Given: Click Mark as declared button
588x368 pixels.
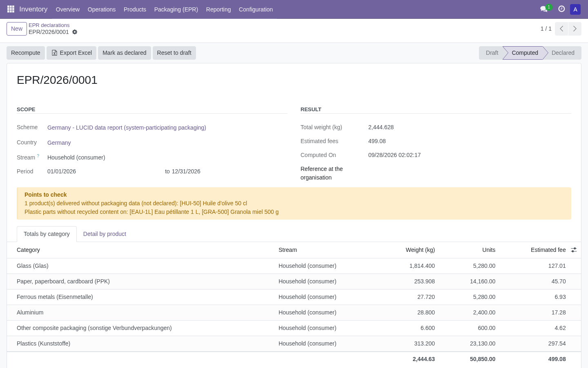Looking at the screenshot, I should [125, 53].
